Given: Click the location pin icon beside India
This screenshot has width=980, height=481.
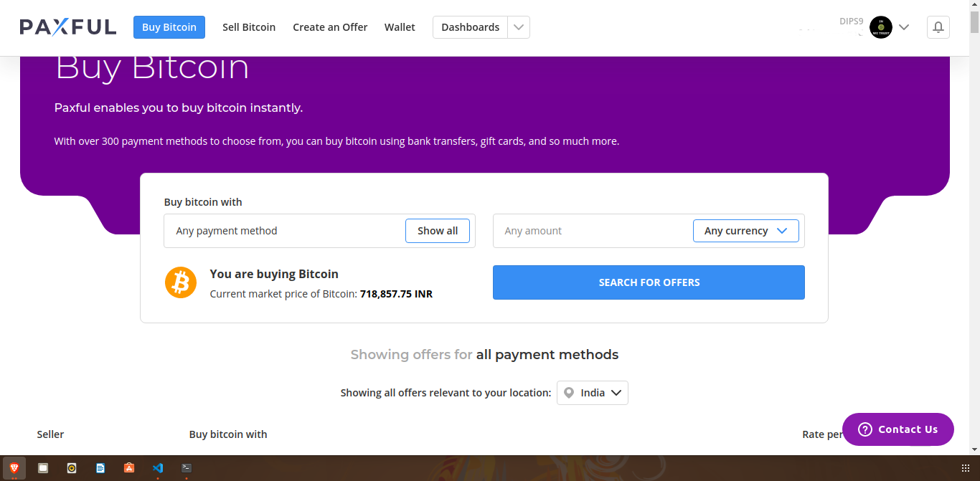Looking at the screenshot, I should pos(569,393).
